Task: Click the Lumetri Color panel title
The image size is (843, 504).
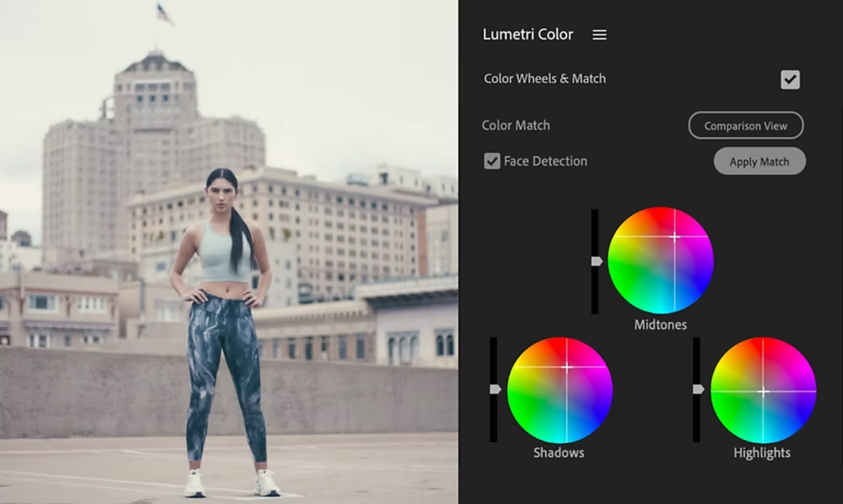Action: (528, 35)
